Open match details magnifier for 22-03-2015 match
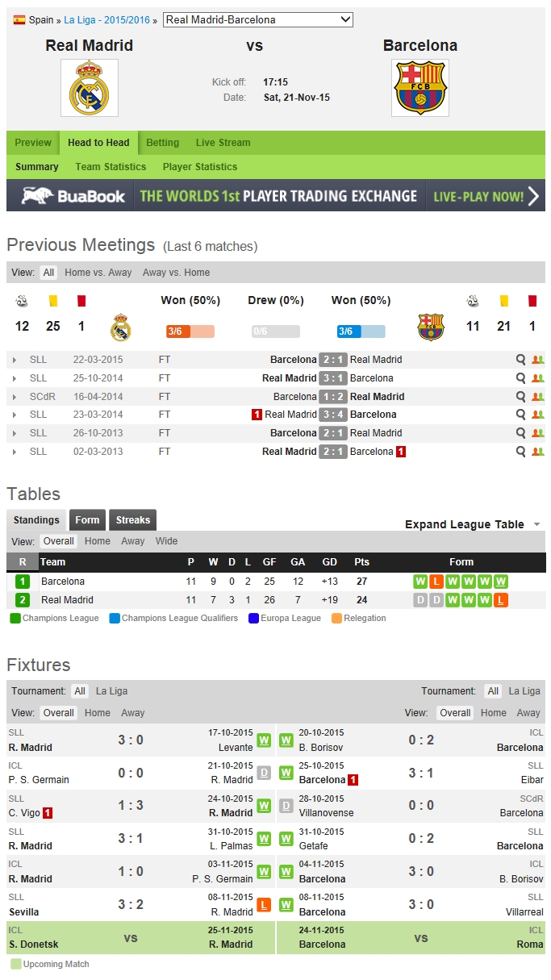 tap(521, 360)
